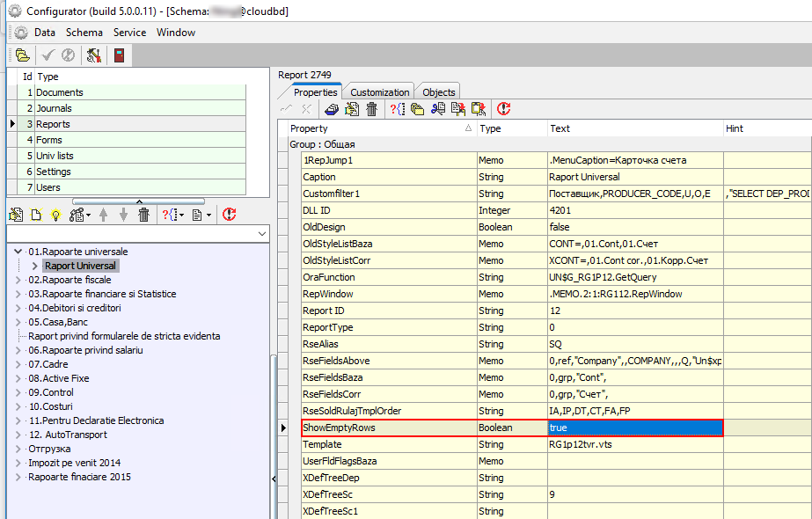Viewport: 812px width, 519px height.
Task: Click the yellow light bulb icon
Action: 55,215
